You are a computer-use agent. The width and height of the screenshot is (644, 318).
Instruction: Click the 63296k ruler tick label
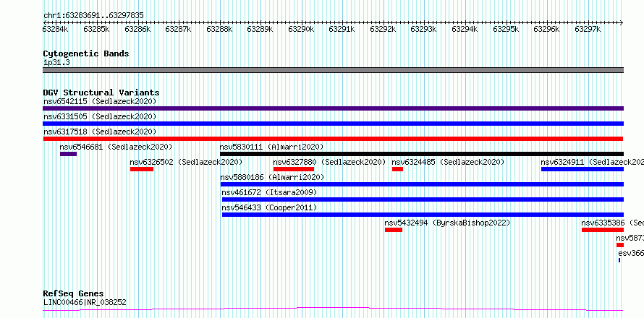click(x=546, y=29)
